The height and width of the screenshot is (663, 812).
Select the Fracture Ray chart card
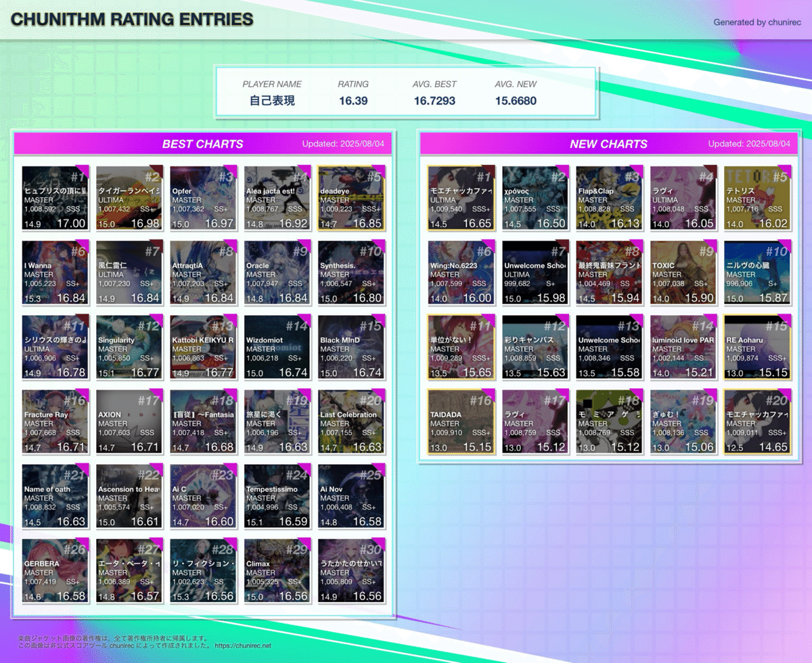click(x=55, y=421)
